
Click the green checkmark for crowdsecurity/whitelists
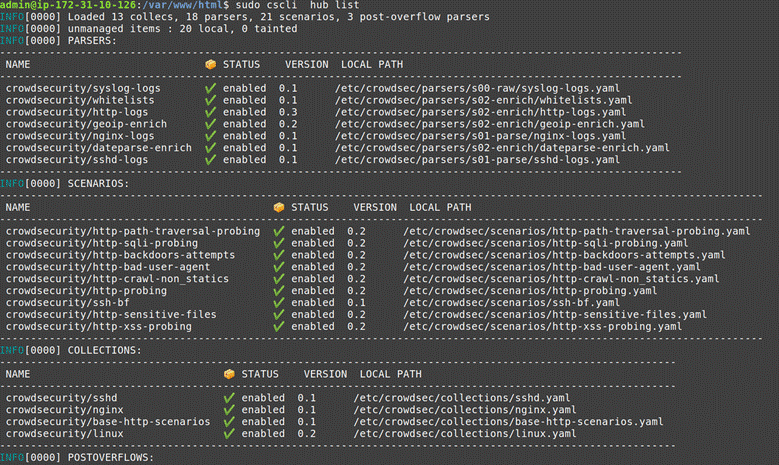(211, 100)
